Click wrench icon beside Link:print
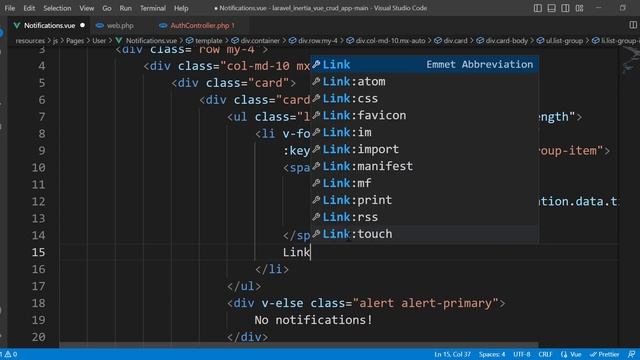The width and height of the screenshot is (640, 360). coord(316,200)
